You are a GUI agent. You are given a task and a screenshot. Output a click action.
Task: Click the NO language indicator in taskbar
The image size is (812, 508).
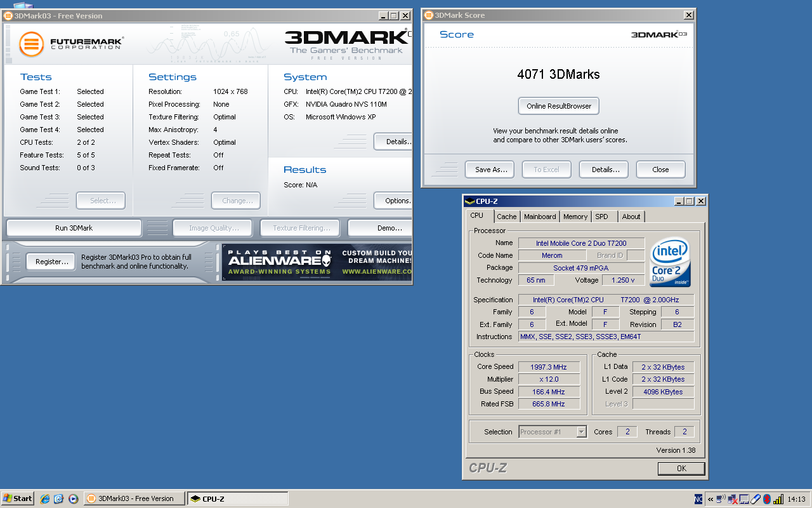[x=698, y=499]
